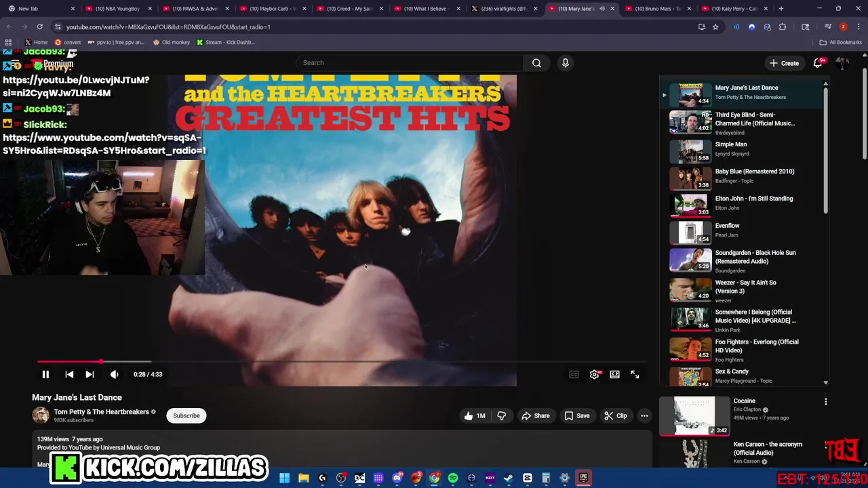Screen dimensions: 868x488
Task: Play Baby Blue (Remastered 2010) from the playlist
Action: 743,177
